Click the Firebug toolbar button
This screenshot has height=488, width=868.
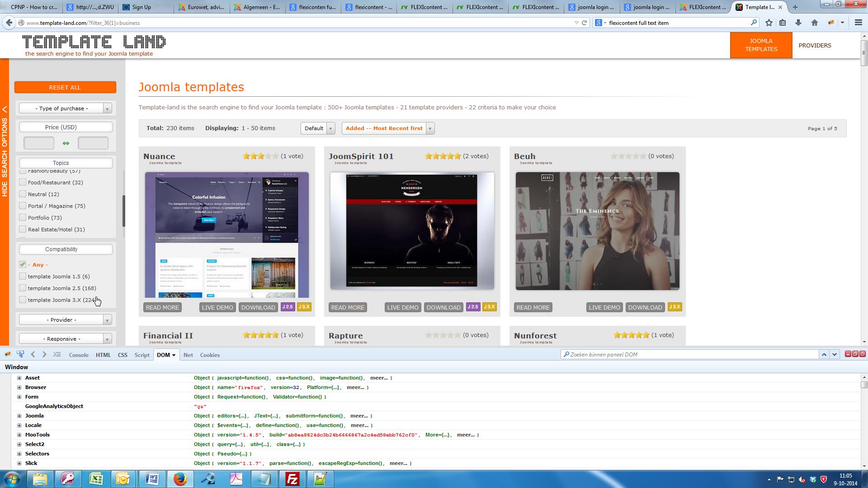pyautogui.click(x=831, y=23)
